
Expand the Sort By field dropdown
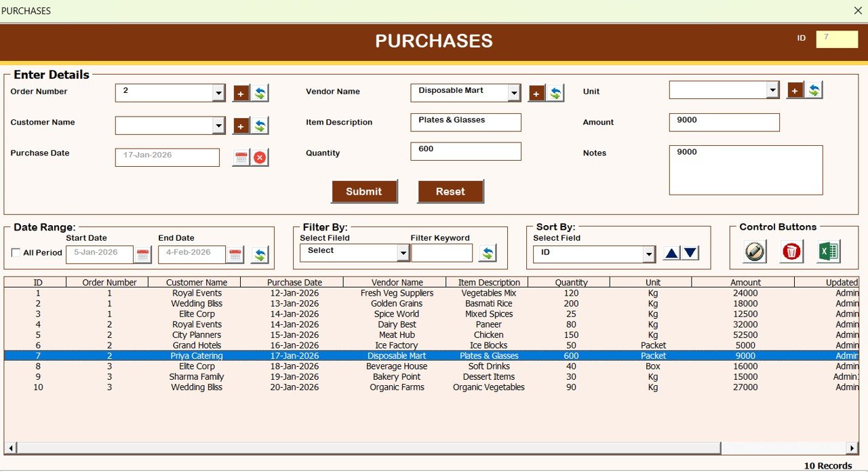tap(649, 254)
